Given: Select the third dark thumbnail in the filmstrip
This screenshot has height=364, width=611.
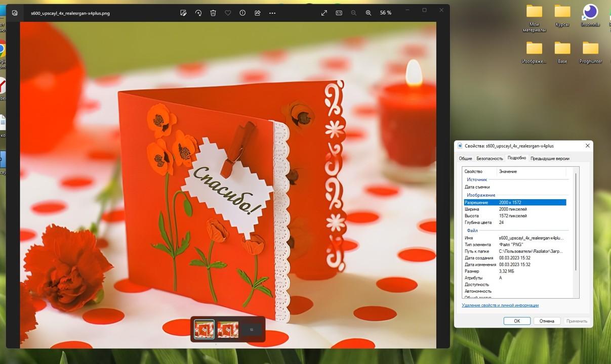Looking at the screenshot, I should pyautogui.click(x=252, y=330).
